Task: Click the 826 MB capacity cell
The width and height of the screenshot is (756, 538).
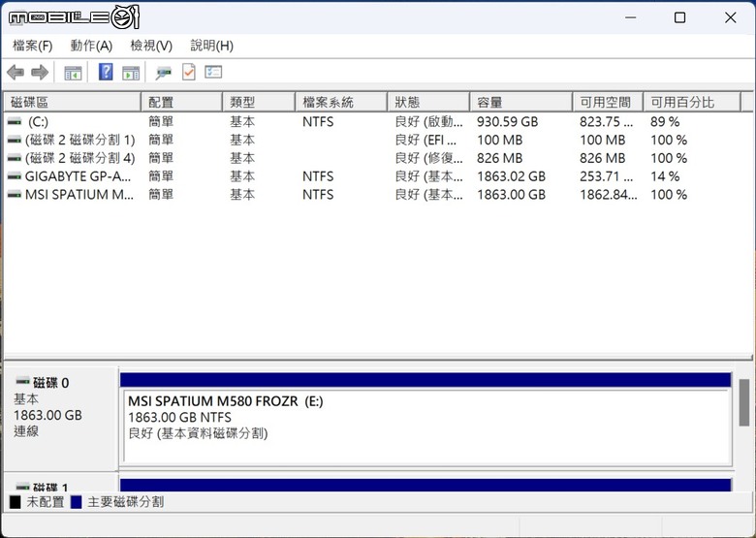Action: (x=499, y=158)
